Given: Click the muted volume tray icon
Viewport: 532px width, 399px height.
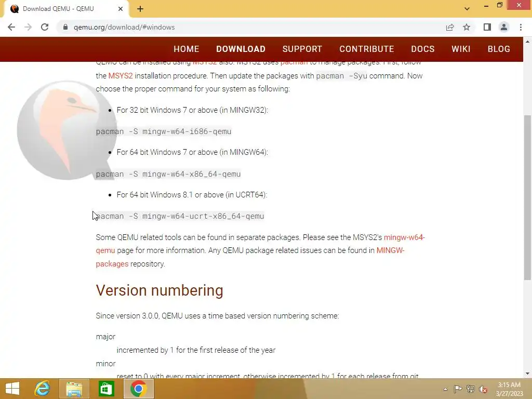Looking at the screenshot, I should click(x=483, y=389).
